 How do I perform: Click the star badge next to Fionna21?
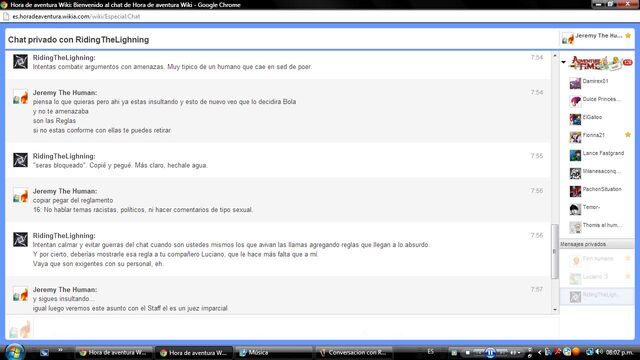point(628,135)
